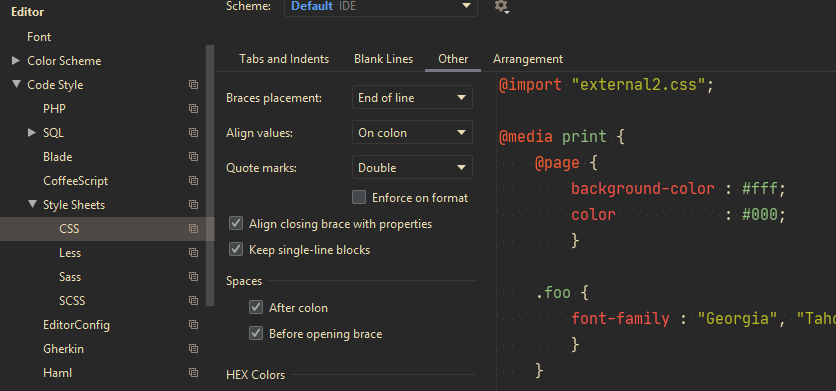
Task: Switch to the Tabs and Indents tab
Action: click(284, 59)
